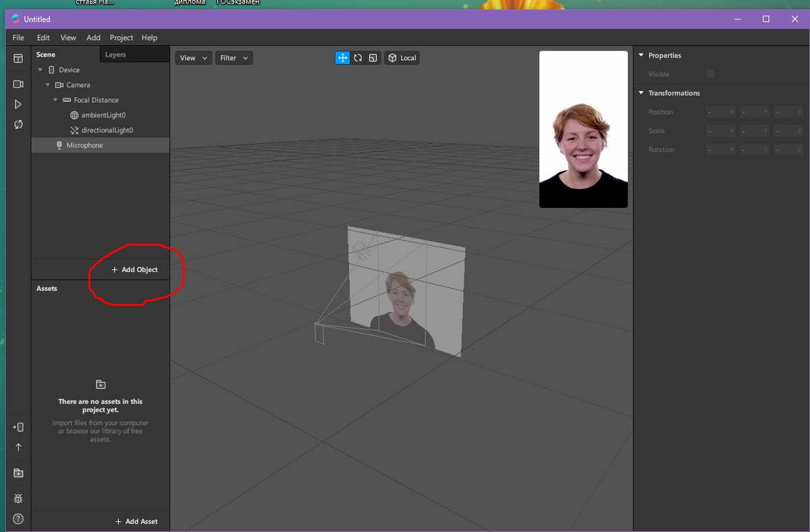Toggle the Visible checkbox in Properties
Image resolution: width=810 pixels, height=532 pixels.
tap(710, 74)
